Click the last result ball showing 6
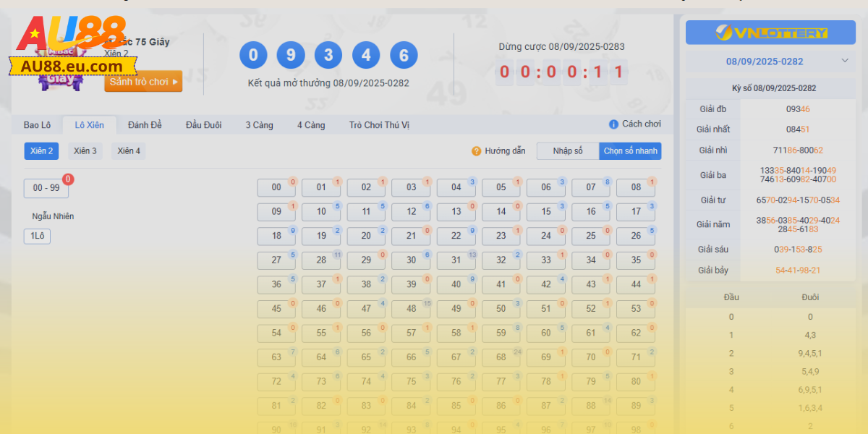 [x=404, y=56]
